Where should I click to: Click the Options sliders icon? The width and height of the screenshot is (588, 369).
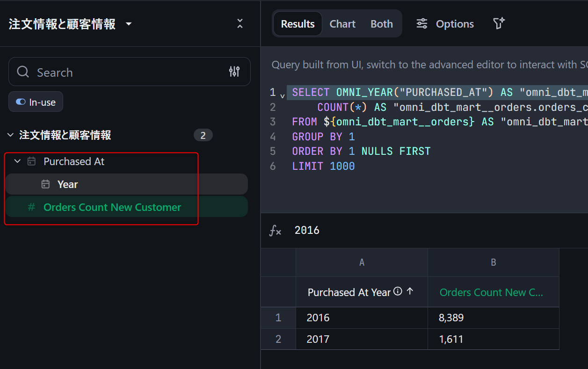(x=422, y=24)
